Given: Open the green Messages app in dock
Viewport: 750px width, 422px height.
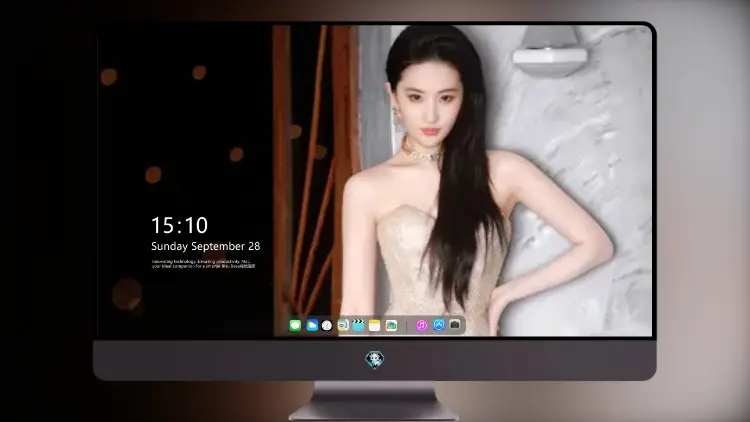Looking at the screenshot, I should (295, 326).
